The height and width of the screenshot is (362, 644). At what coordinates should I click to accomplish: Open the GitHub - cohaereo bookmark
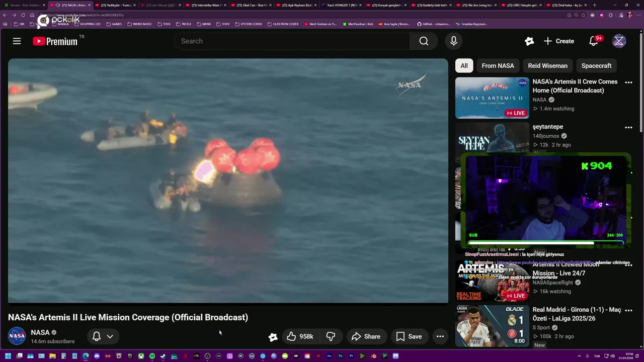coord(434,24)
